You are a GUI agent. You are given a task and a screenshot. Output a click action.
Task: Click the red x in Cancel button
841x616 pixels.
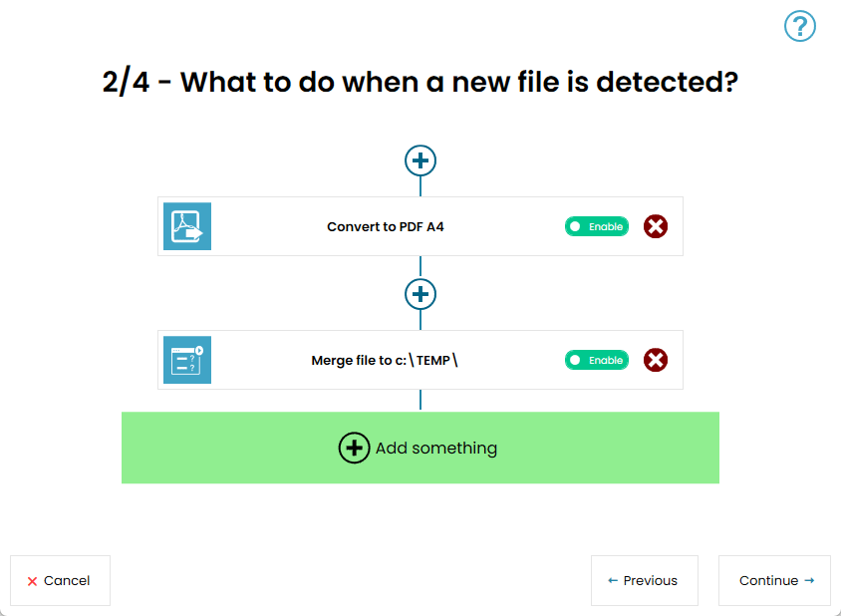point(32,581)
